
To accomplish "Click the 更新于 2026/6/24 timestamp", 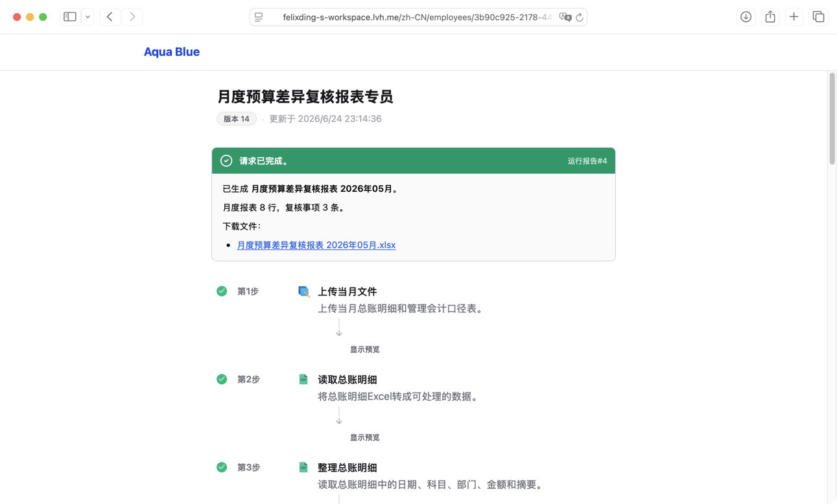I will click(x=325, y=119).
